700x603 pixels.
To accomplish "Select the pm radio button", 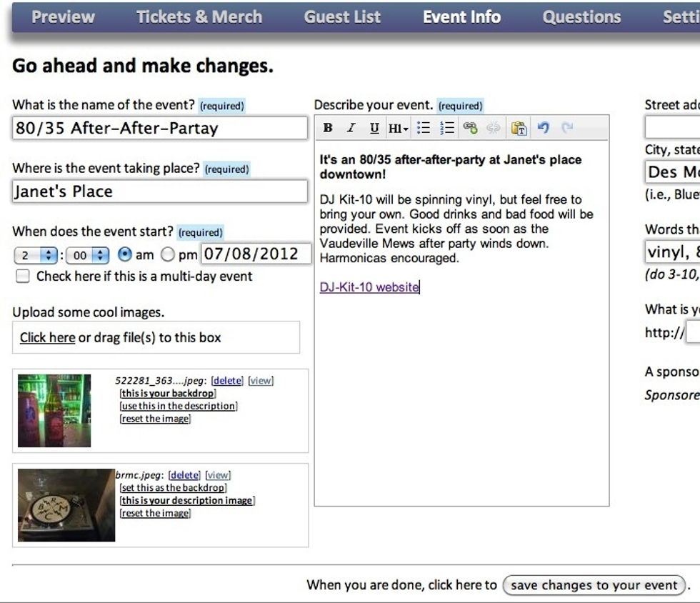I will point(168,254).
